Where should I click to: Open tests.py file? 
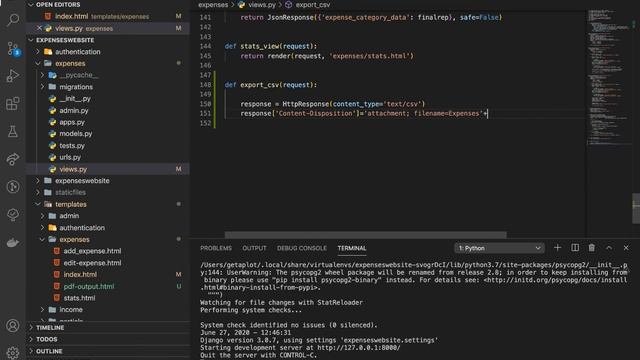(72, 146)
